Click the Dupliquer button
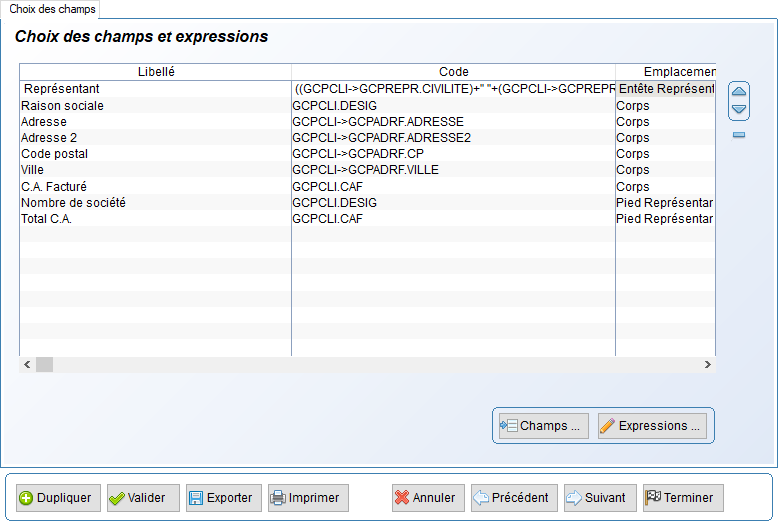Viewport: 779px width, 523px height. [58, 498]
